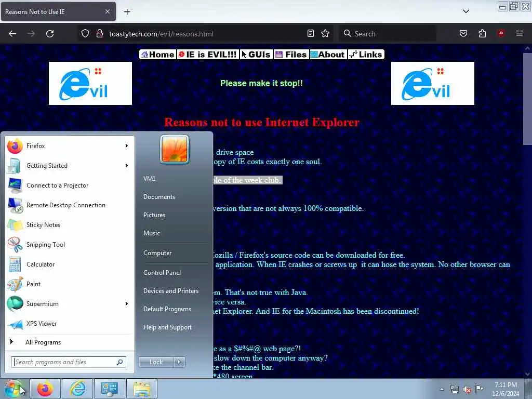Open a new browser tab
This screenshot has height=399, width=532.
[x=127, y=12]
